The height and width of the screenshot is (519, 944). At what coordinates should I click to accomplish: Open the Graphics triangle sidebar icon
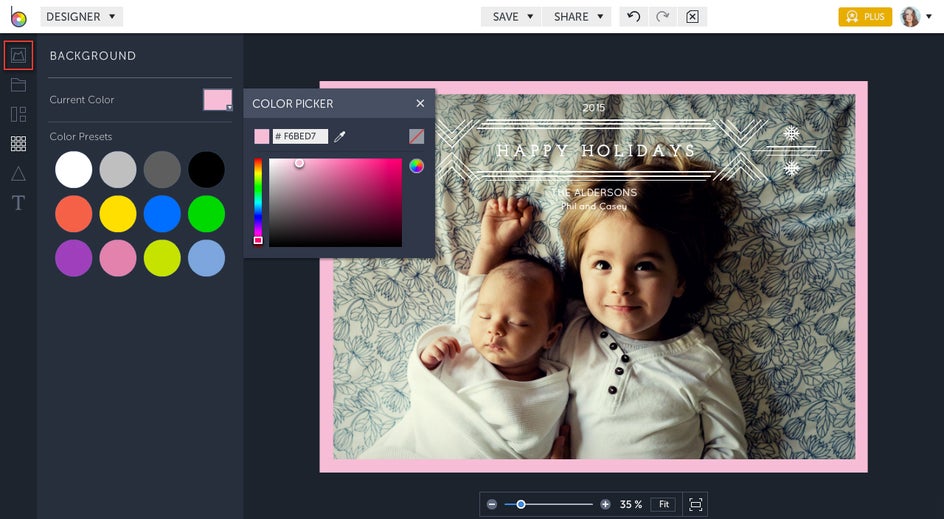point(18,173)
